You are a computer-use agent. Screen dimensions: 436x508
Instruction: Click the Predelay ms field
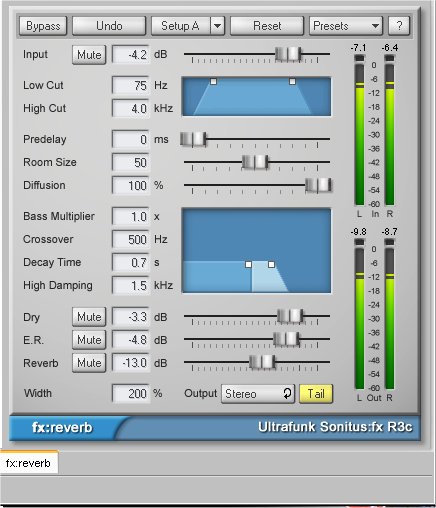pos(131,139)
